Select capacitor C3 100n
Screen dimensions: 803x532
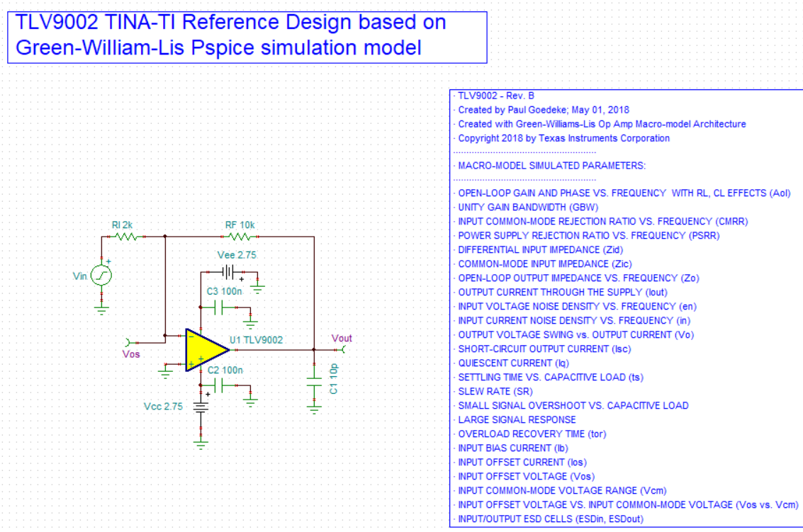point(219,307)
